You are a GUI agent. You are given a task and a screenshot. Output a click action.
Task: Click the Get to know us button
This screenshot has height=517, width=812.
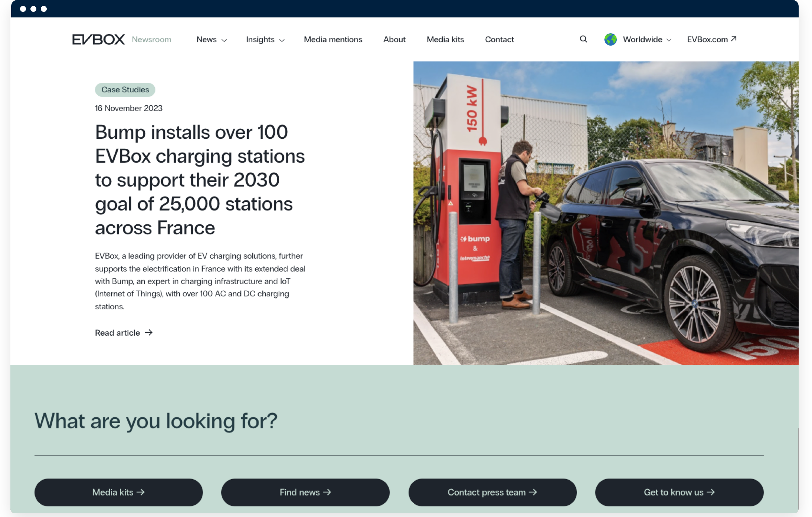coord(679,492)
